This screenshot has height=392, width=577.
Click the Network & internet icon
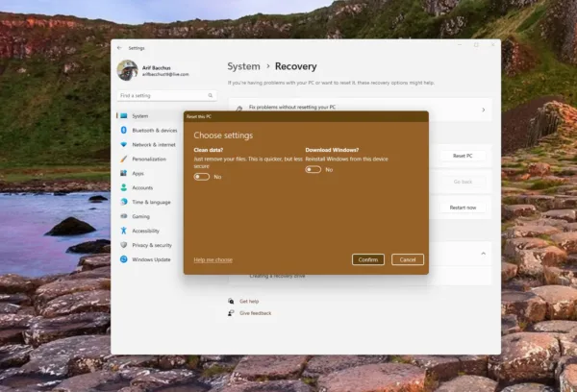pos(124,144)
